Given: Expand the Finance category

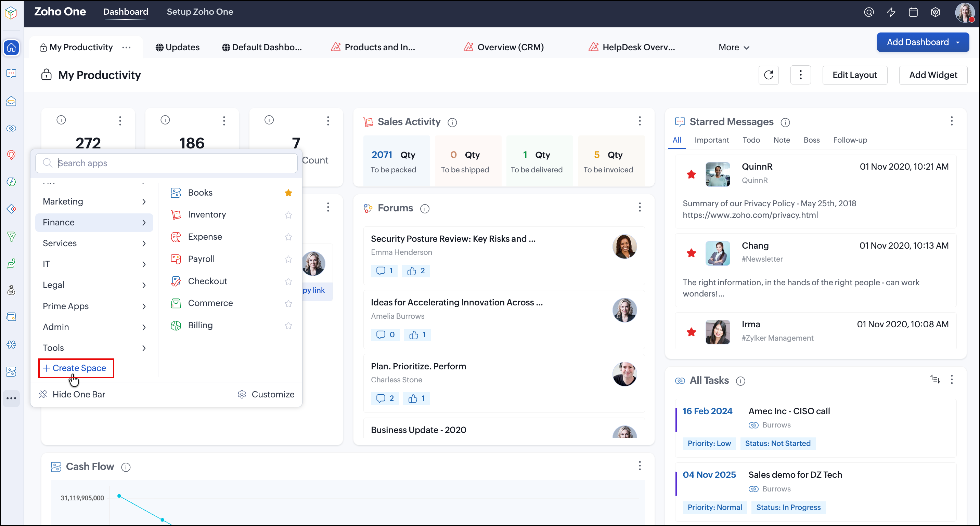Looking at the screenshot, I should [94, 223].
